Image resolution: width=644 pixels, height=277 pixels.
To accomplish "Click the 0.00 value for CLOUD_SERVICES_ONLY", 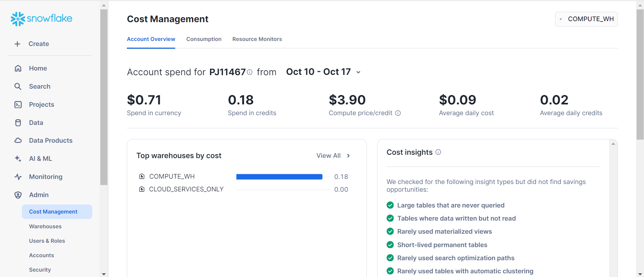I will click(x=341, y=190).
